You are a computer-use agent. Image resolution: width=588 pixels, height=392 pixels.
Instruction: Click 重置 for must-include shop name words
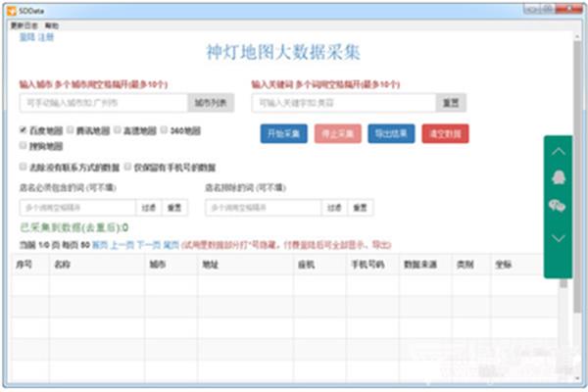coord(174,208)
